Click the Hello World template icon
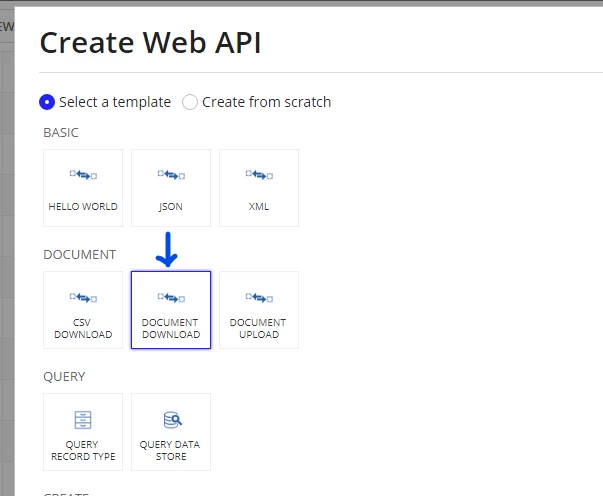Screen dimensions: 603x496 (83, 175)
